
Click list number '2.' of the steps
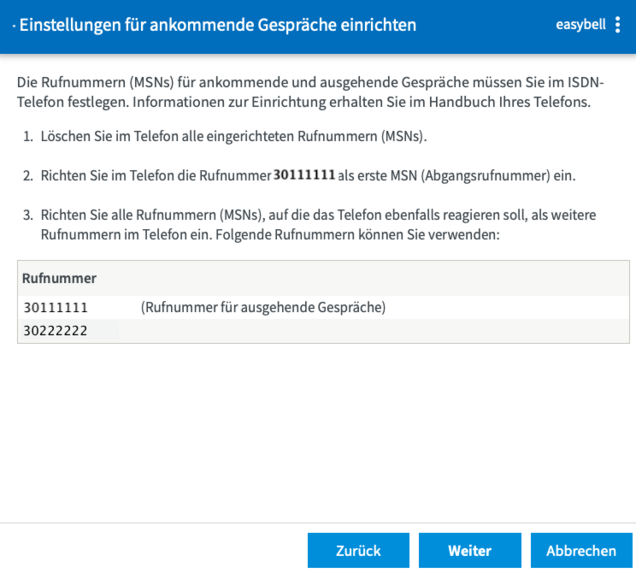point(28,176)
